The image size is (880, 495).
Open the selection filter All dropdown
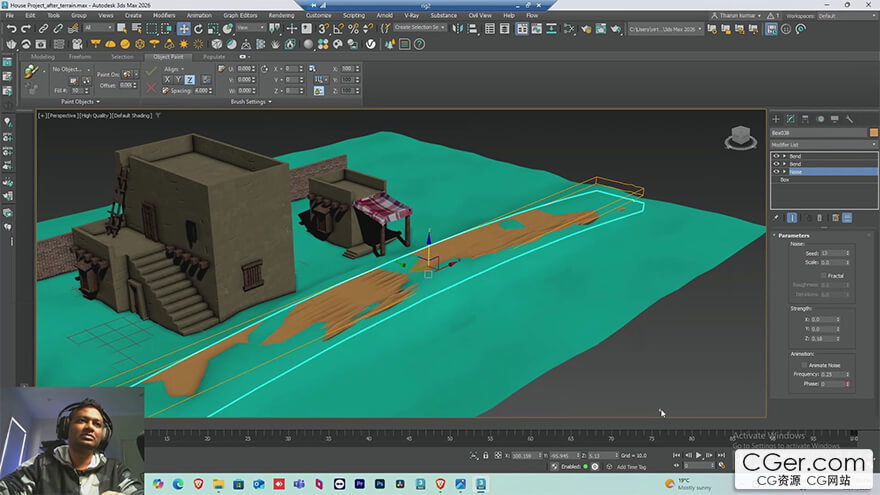click(x=99, y=28)
